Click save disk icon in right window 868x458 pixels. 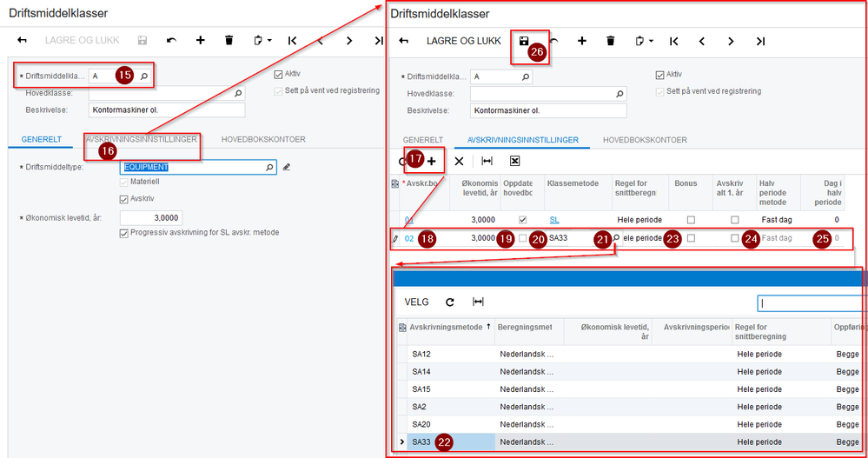[524, 41]
